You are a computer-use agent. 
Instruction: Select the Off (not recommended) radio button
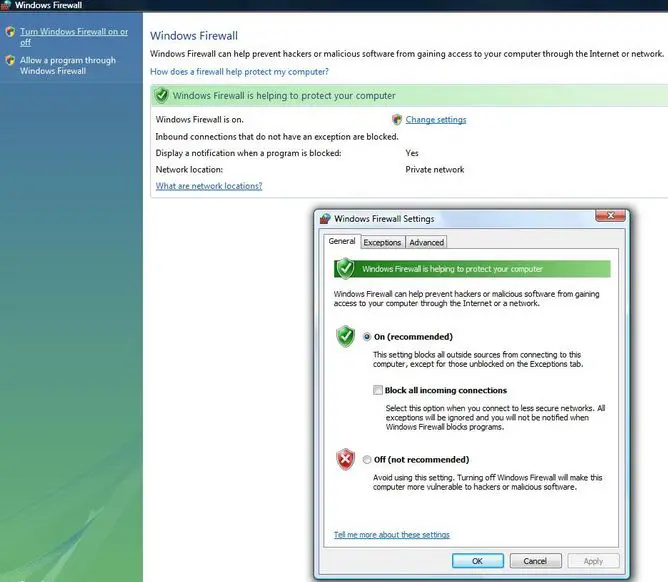pyautogui.click(x=367, y=460)
